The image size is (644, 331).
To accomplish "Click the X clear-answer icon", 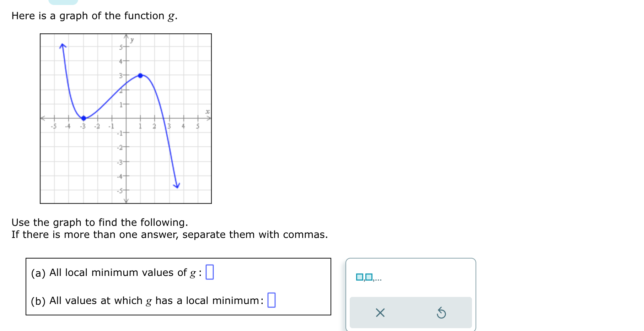I will pos(380,313).
